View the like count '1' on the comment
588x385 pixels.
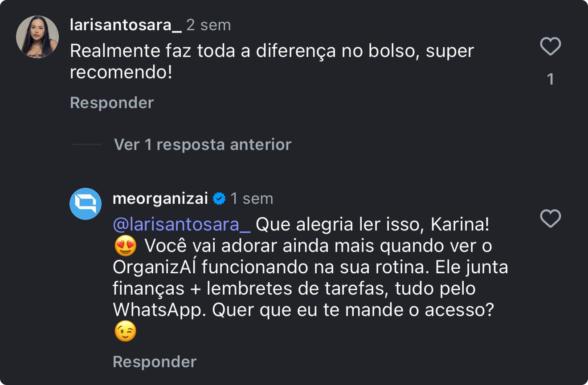tap(550, 79)
